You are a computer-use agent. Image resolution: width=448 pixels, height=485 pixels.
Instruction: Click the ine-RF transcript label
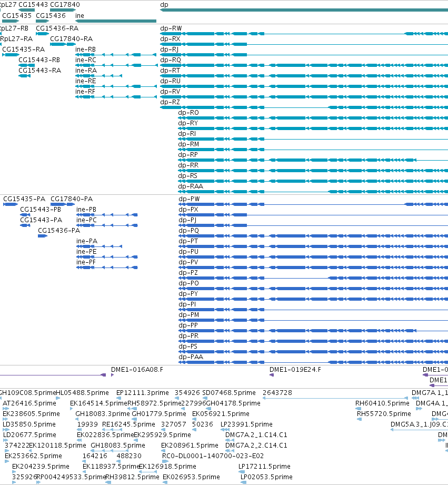point(85,91)
